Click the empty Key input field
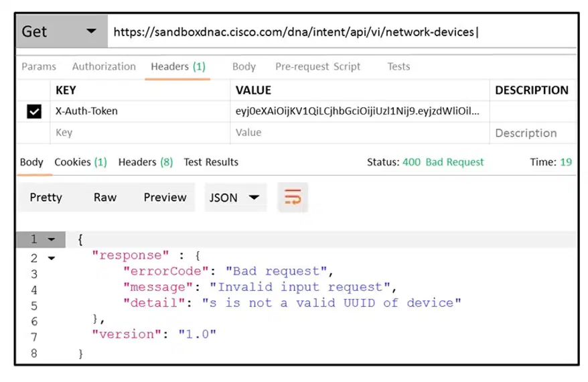Screen dimensions: 588x382 pyautogui.click(x=140, y=133)
